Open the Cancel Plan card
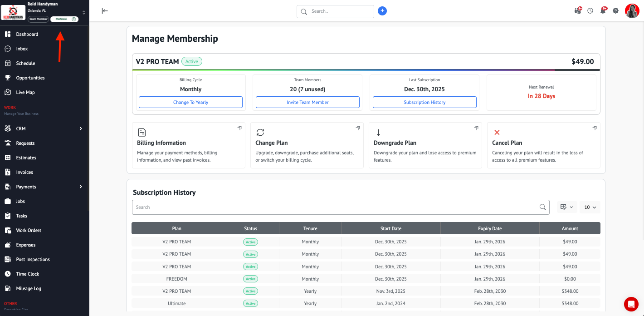Image resolution: width=644 pixels, height=316 pixels. tap(543, 145)
